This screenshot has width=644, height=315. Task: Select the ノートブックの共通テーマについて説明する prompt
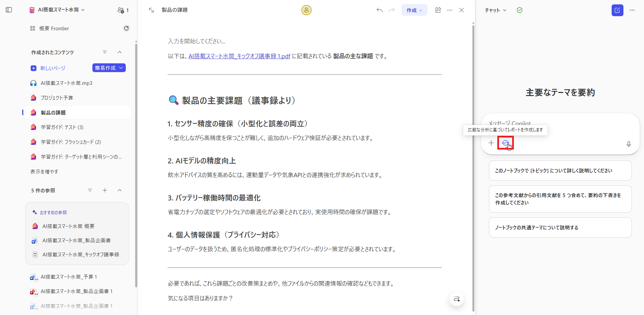tap(560, 227)
